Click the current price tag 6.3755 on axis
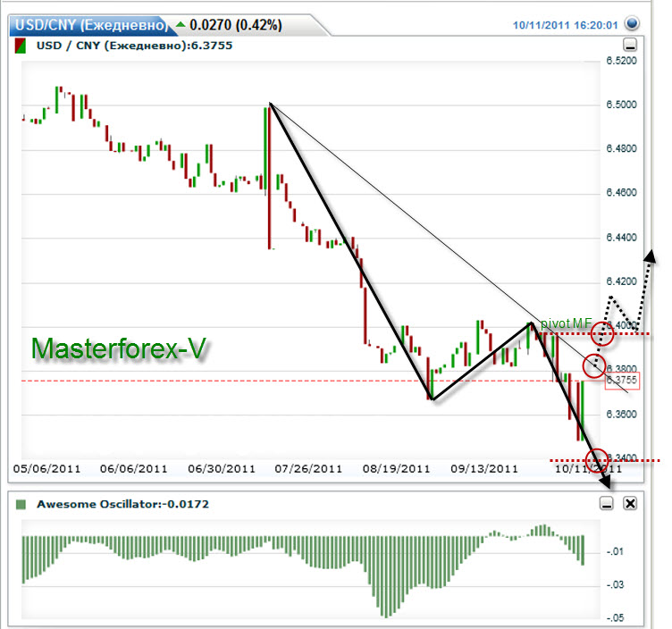 [622, 381]
